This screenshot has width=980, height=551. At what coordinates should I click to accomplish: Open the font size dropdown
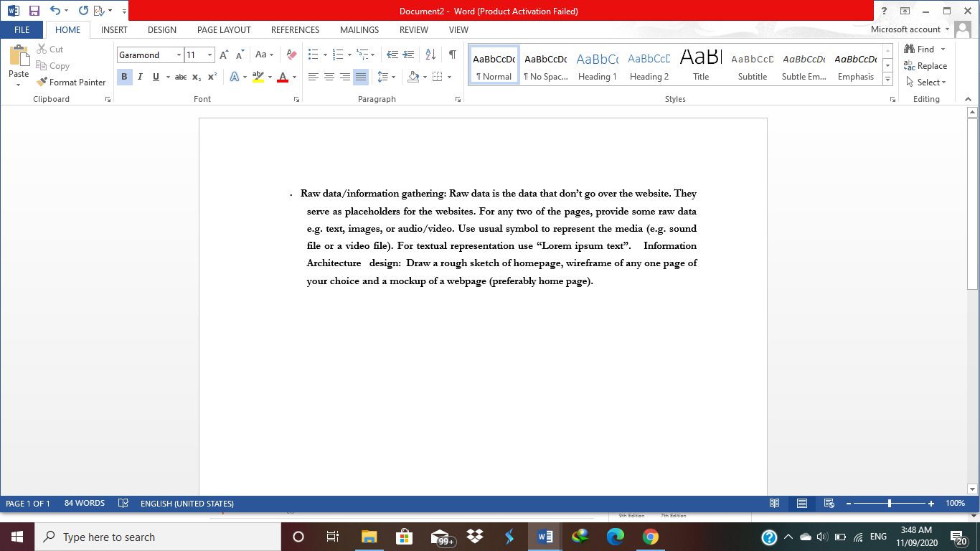[x=210, y=55]
